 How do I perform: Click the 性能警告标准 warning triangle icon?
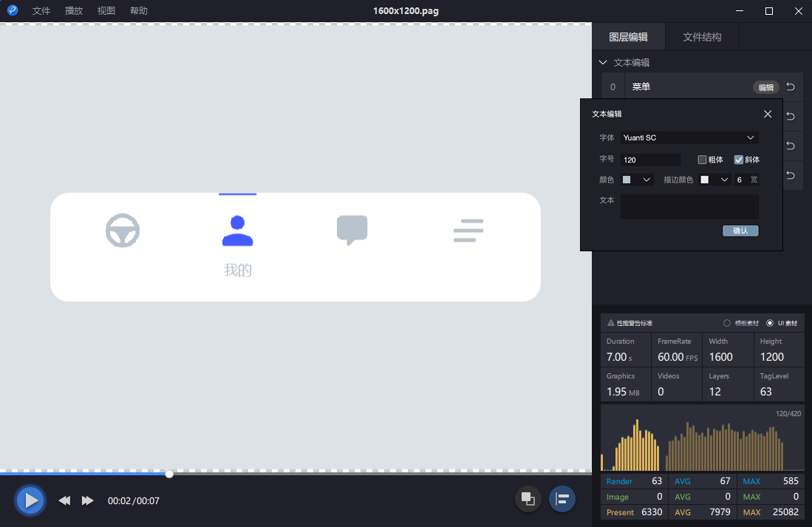click(610, 323)
